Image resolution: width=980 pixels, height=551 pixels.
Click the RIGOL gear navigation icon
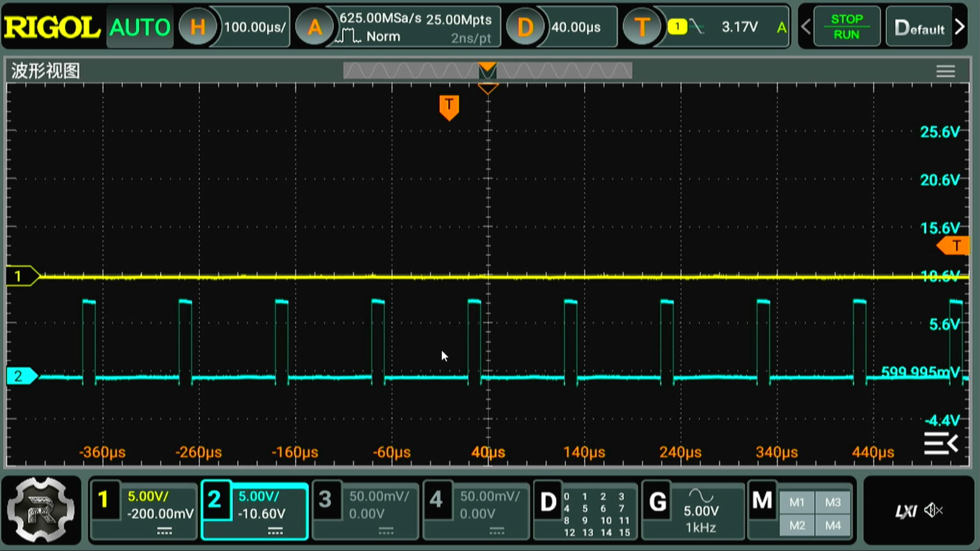click(41, 510)
